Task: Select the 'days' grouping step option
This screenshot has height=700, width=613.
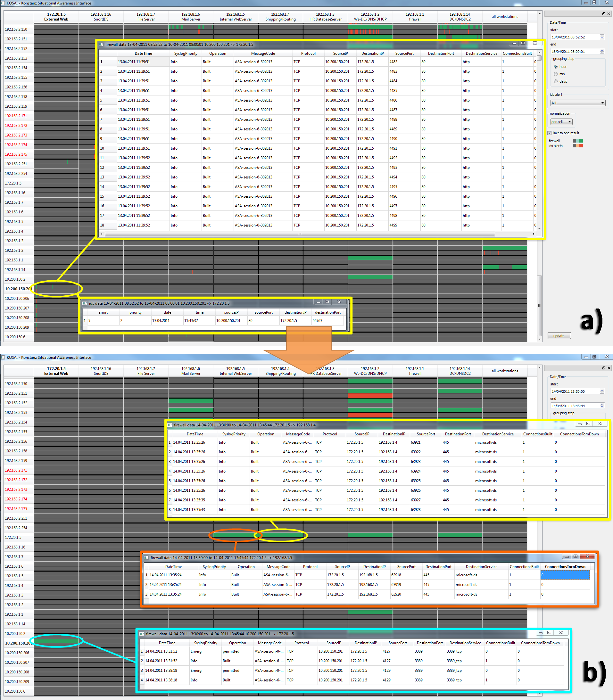Action: click(556, 81)
